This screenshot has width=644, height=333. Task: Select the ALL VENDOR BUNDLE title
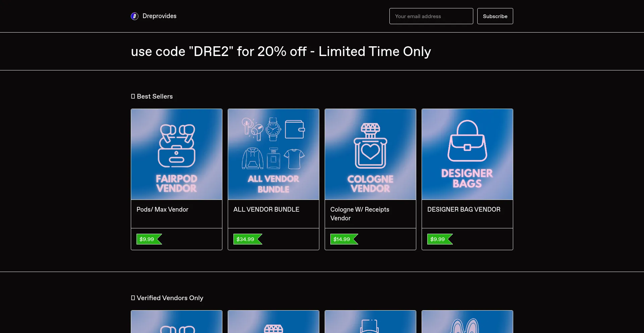(x=266, y=210)
